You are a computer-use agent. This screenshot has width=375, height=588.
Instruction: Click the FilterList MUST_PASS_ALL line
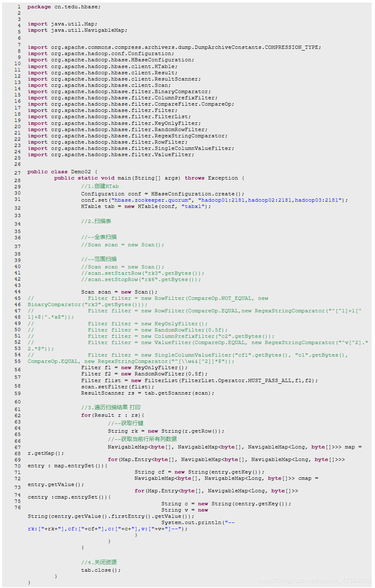(200, 380)
